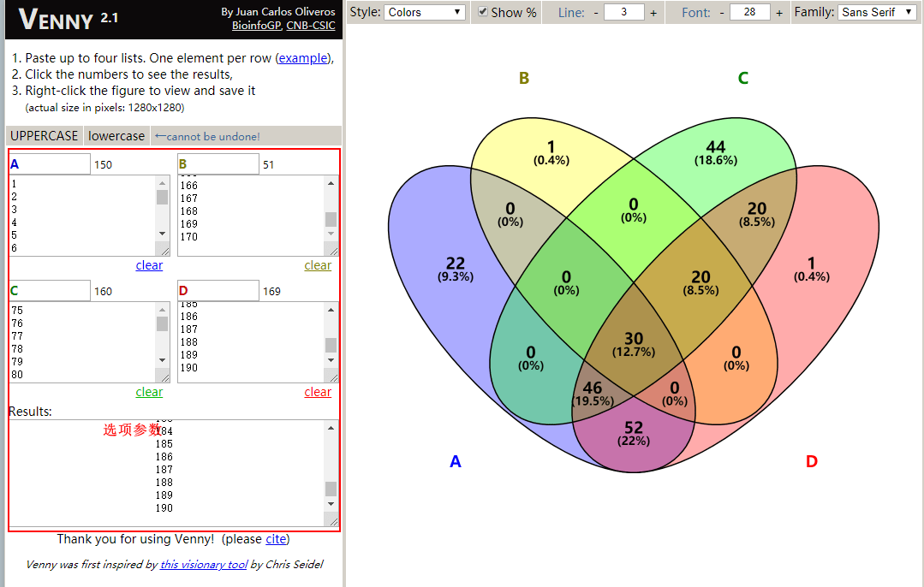Image resolution: width=924 pixels, height=587 pixels.
Task: Click the 30 center intersection number
Action: 634,339
